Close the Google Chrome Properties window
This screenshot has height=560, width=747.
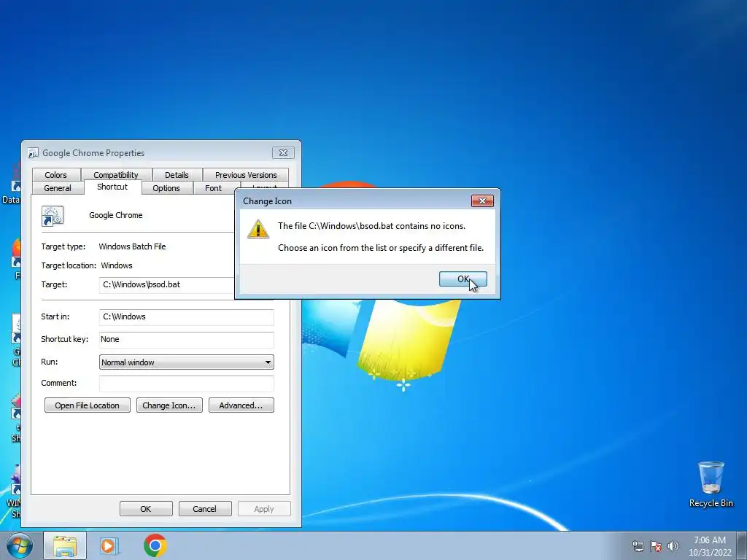[283, 152]
